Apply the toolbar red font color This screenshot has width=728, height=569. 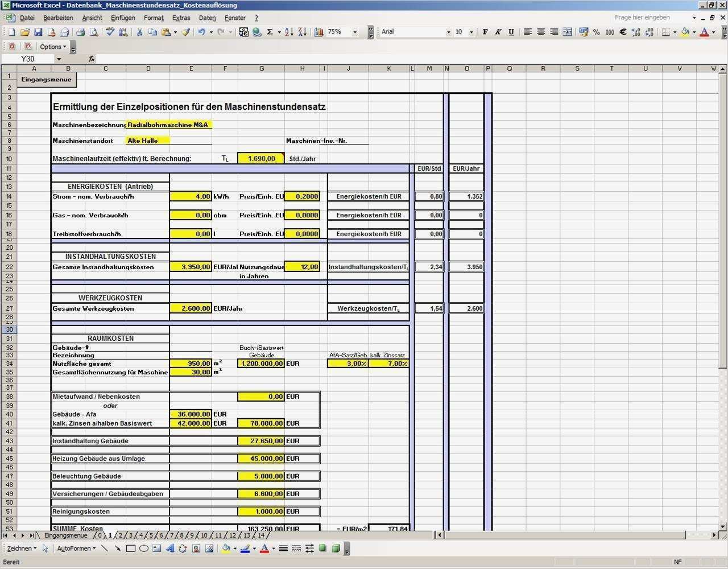coord(704,32)
